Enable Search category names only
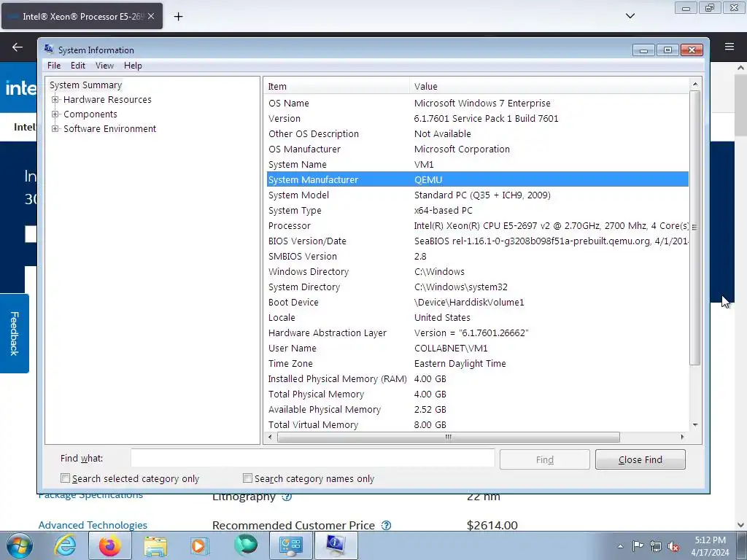The width and height of the screenshot is (747, 560). (247, 478)
